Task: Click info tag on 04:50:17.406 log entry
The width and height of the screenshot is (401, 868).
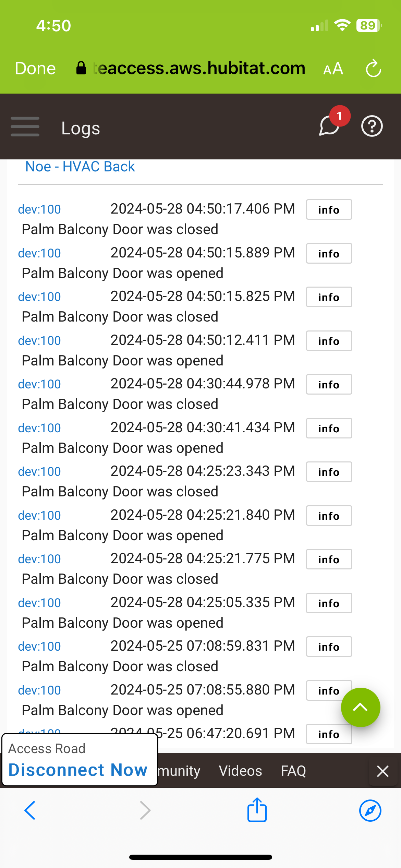Action: tap(329, 209)
